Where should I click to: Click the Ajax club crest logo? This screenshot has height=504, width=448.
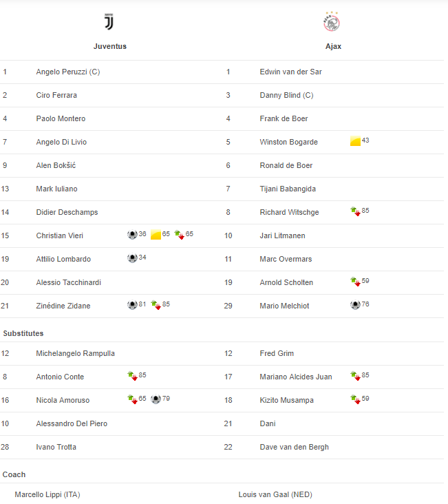tap(332, 23)
